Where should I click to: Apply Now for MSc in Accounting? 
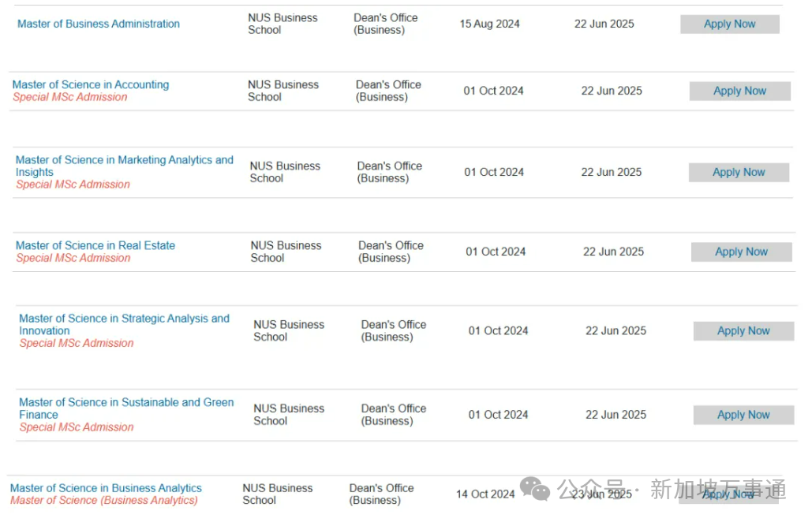740,91
